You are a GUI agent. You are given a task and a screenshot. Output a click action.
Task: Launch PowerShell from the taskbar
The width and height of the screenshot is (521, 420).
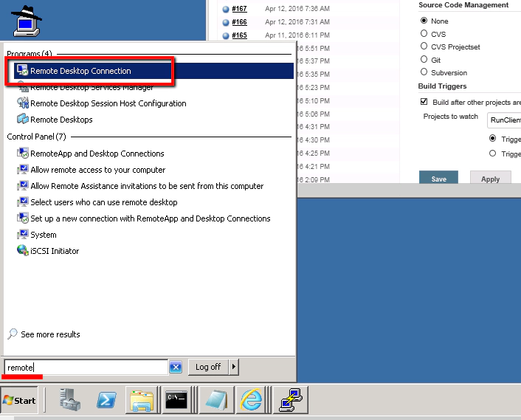[x=106, y=400]
